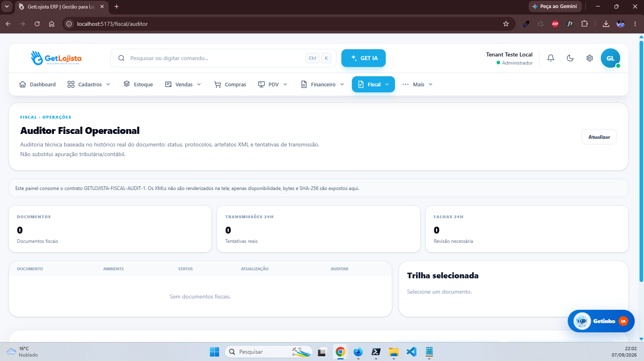
Task: Expand the Cadastros dropdown menu
Action: pos(89,84)
